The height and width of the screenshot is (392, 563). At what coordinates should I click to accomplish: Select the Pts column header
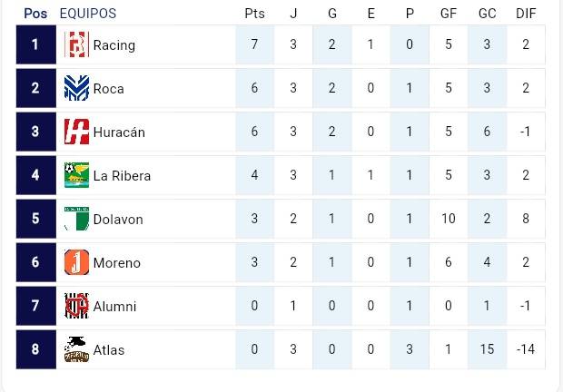pos(254,14)
